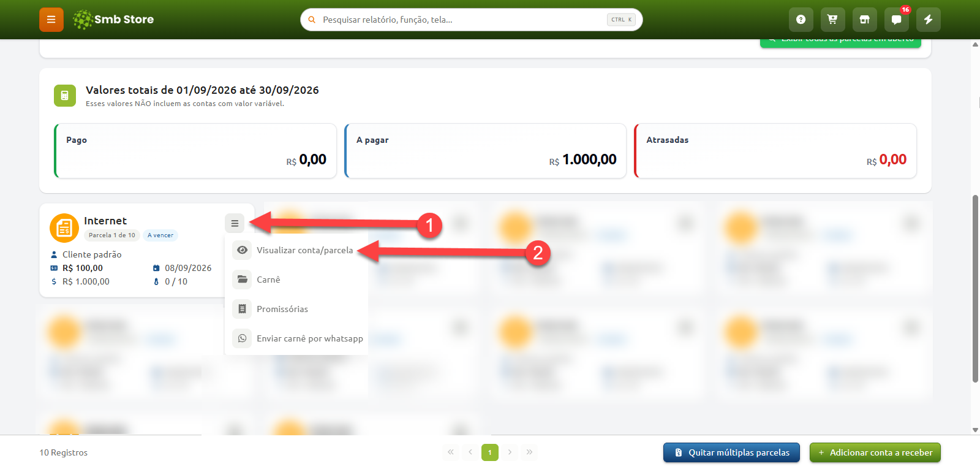Click the installment value R$ 100,00
This screenshot has height=469, width=980.
pyautogui.click(x=83, y=268)
